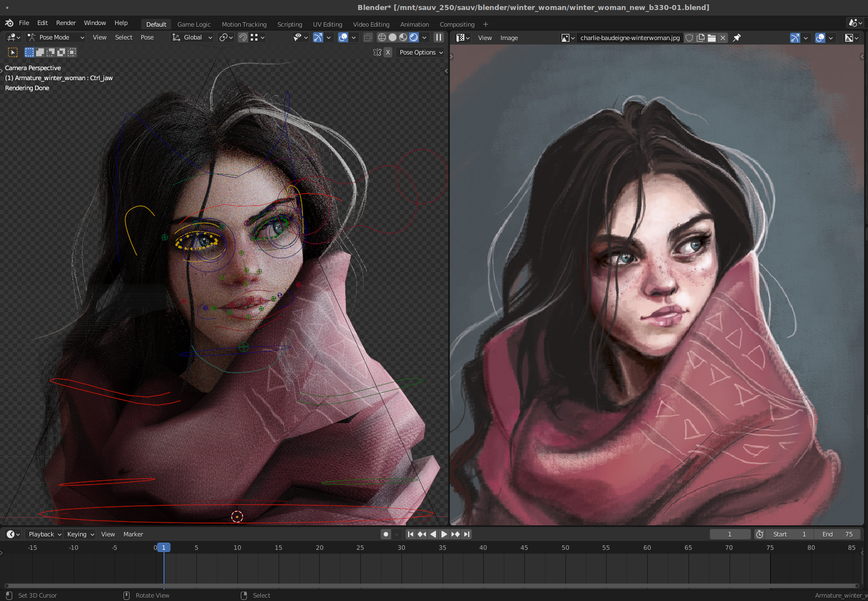Screen dimensions: 868x601
Task: Choose the set new selection mode
Action: point(29,52)
